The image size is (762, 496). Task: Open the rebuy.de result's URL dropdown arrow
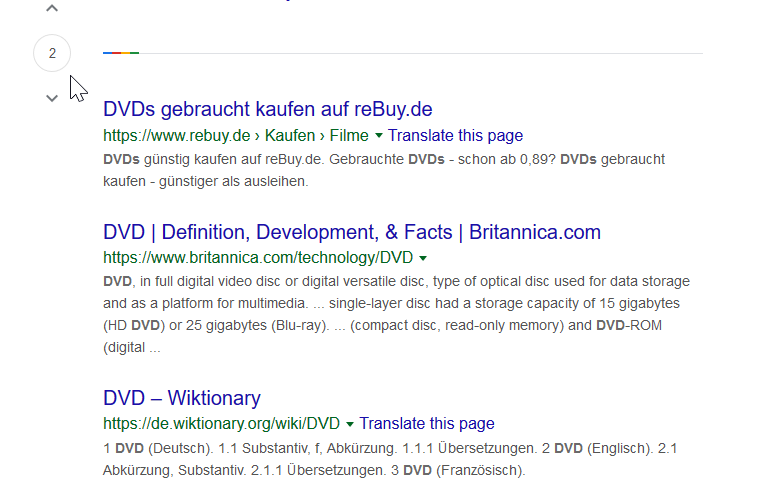pos(379,136)
